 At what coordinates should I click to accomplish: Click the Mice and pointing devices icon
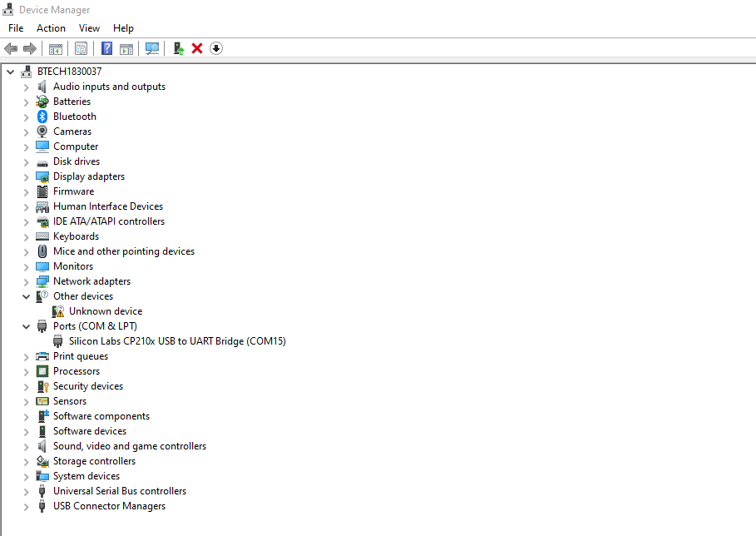[42, 251]
